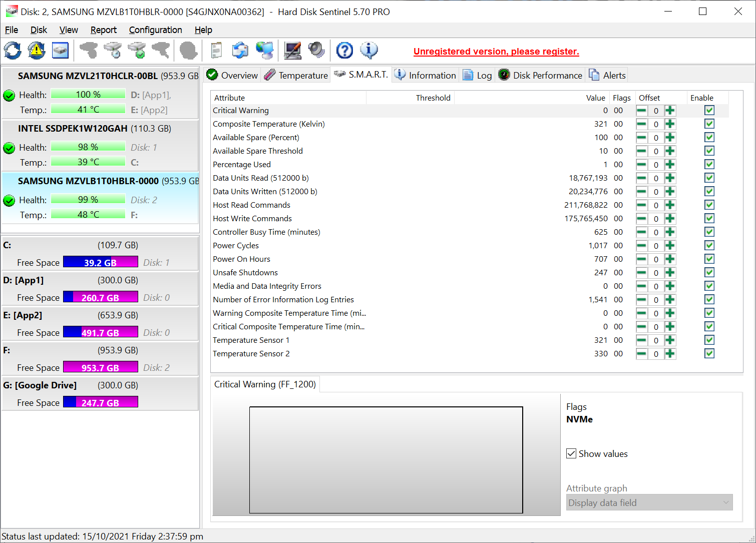Open the Help menu
Image resolution: width=756 pixels, height=543 pixels.
click(x=203, y=30)
